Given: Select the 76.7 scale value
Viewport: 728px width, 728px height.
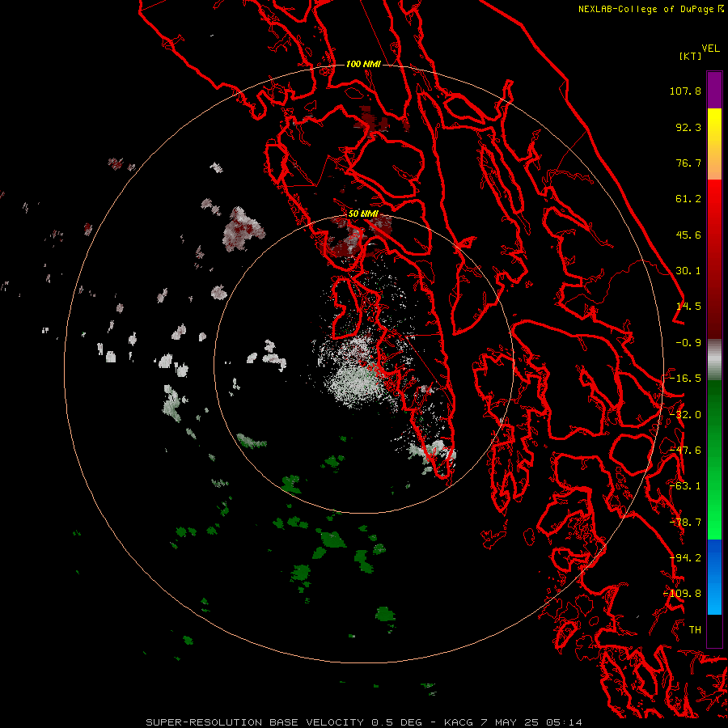Looking at the screenshot, I should tap(688, 163).
